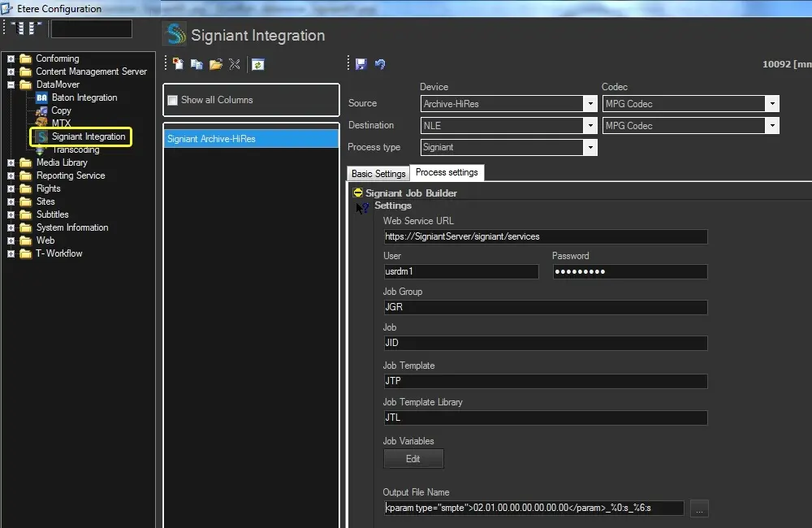Collapse the DataMover tree folder
The width and height of the screenshot is (812, 528).
[11, 84]
